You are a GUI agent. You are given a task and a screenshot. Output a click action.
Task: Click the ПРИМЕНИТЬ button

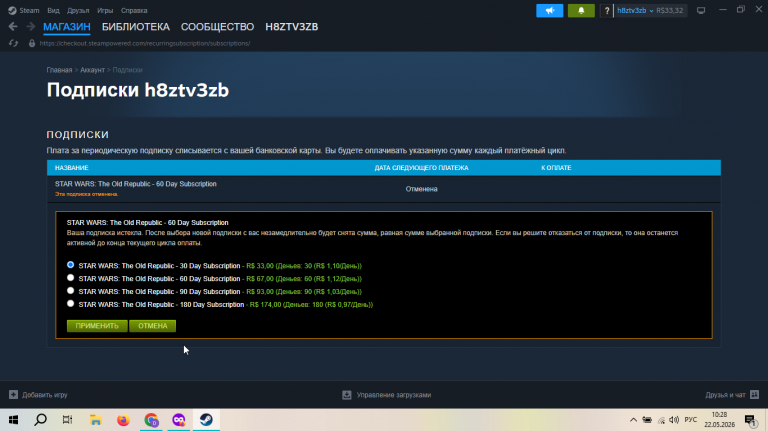click(x=97, y=326)
